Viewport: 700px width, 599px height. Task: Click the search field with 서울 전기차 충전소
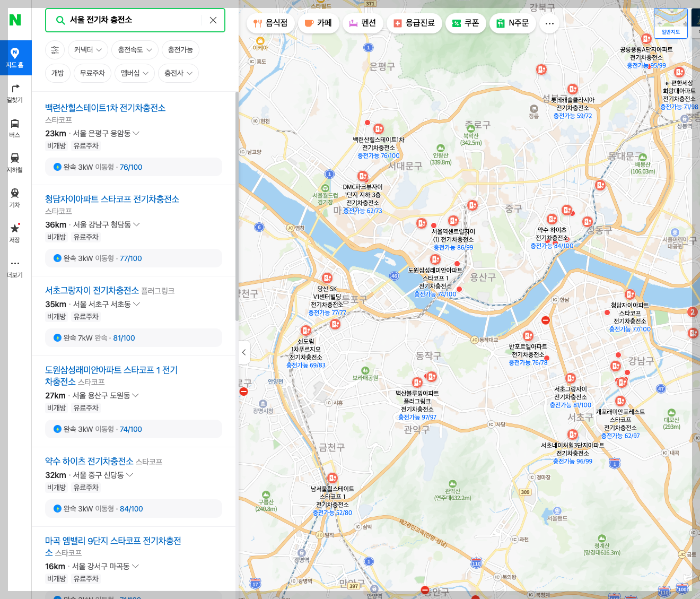point(135,20)
